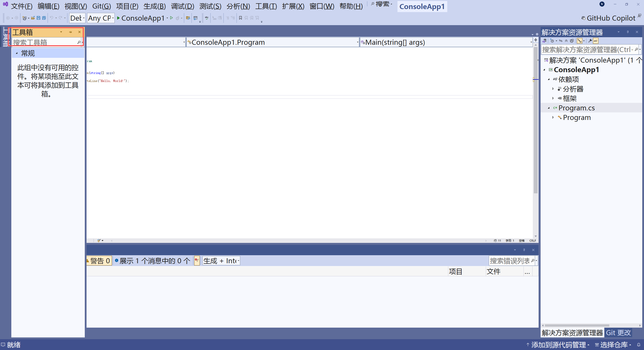Click Sync with Active Document arrows icon
This screenshot has height=350, width=644.
(x=561, y=41)
